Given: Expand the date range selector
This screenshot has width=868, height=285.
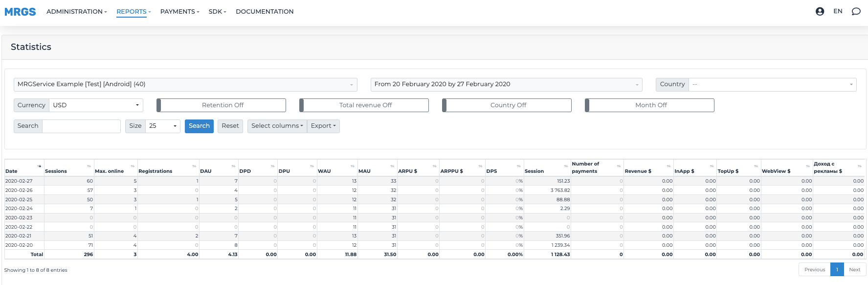Looking at the screenshot, I should 506,85.
